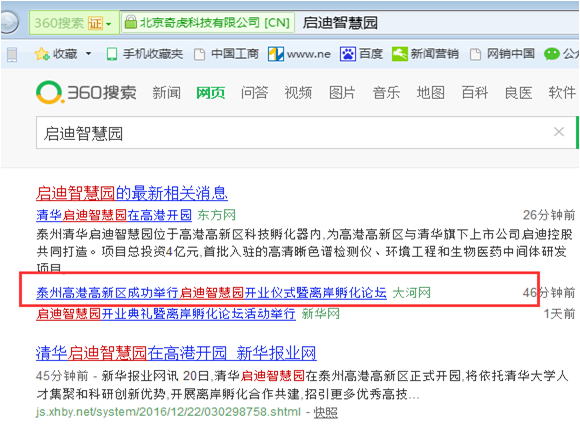Open the 启迪智慧园开业典礼暨离岸孵化论坛活动举行 link

coord(166,314)
